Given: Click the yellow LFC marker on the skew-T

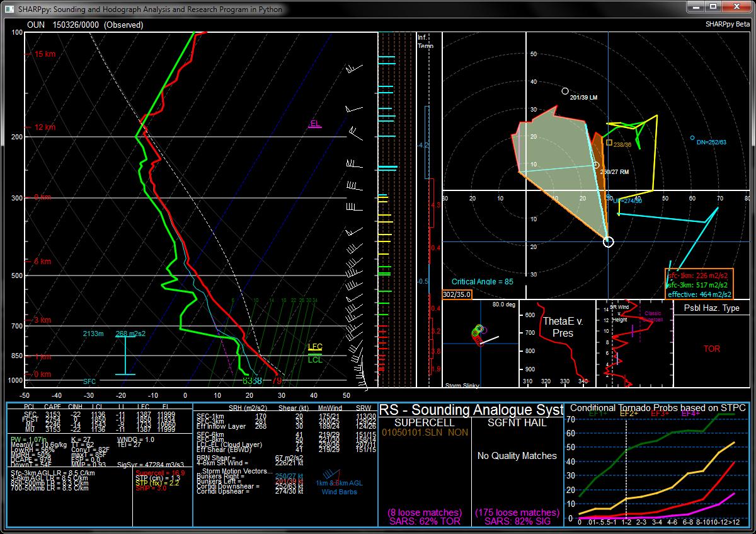Looking at the screenshot, I should click(315, 347).
